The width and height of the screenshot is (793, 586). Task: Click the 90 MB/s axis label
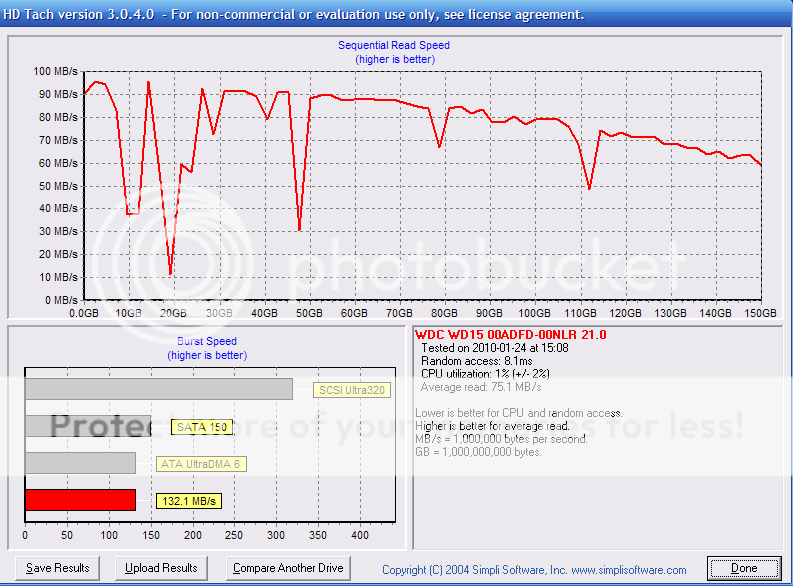(58, 95)
